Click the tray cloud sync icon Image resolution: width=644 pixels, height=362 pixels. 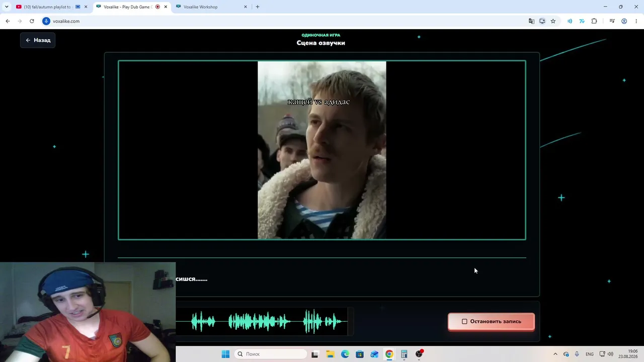[x=566, y=354]
